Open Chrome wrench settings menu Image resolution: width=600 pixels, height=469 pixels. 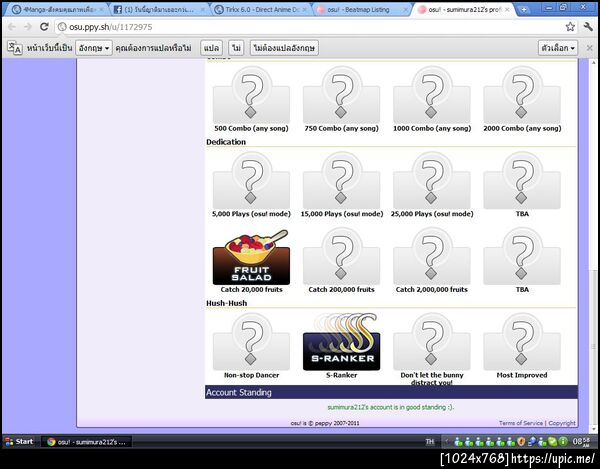click(x=588, y=27)
